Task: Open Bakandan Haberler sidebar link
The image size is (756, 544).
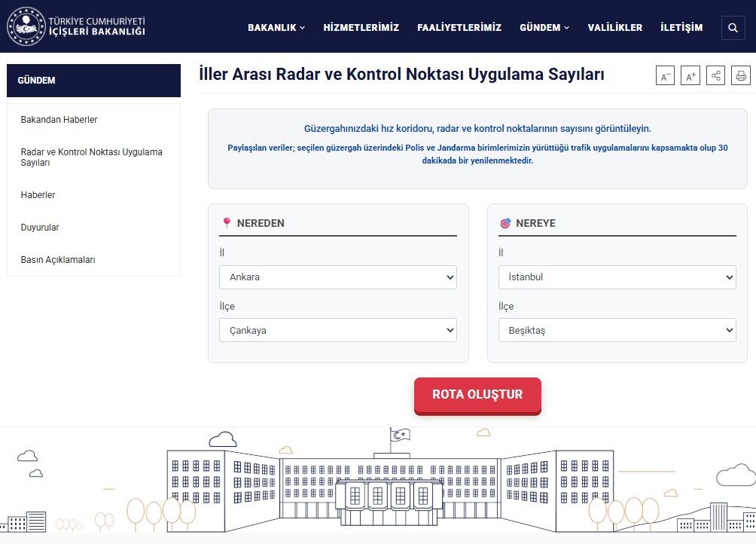Action: (x=59, y=120)
